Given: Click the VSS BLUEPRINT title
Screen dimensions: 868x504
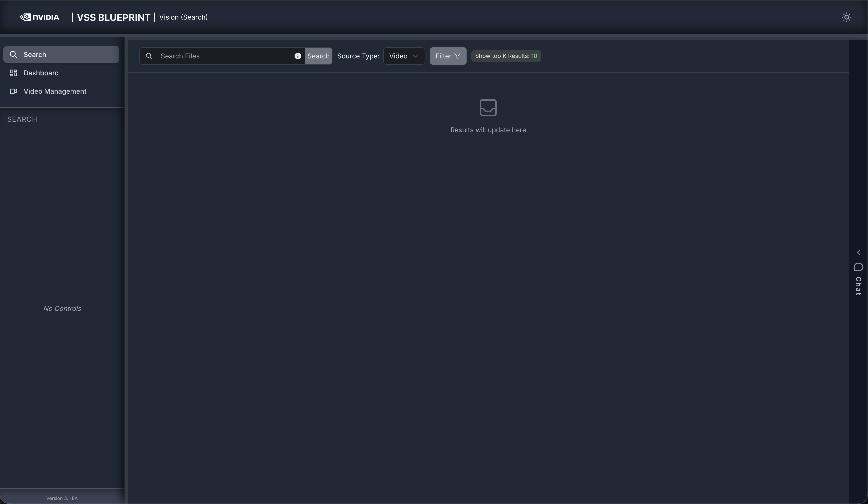Looking at the screenshot, I should [x=113, y=17].
